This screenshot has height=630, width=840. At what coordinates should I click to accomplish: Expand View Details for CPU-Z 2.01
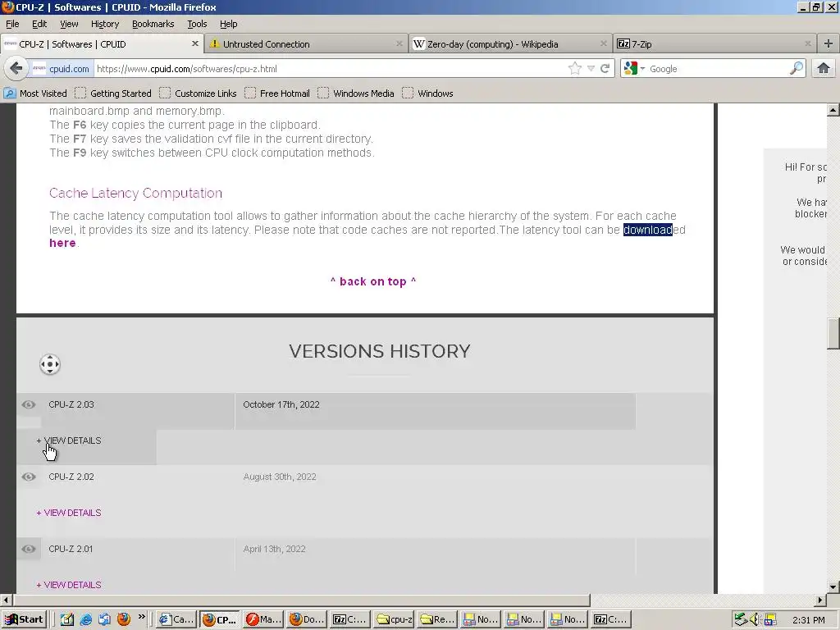coord(69,585)
